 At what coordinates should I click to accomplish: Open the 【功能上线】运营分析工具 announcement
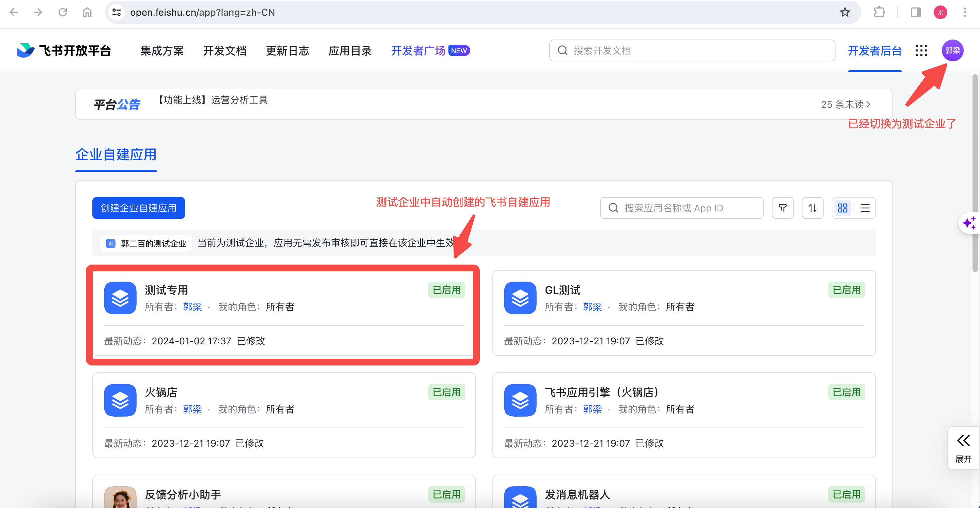[x=213, y=100]
